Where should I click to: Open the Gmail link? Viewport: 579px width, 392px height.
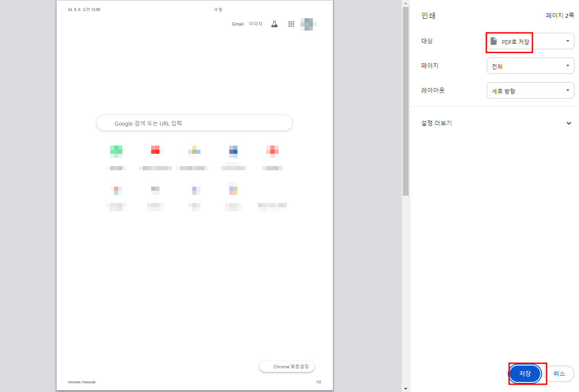coord(237,24)
